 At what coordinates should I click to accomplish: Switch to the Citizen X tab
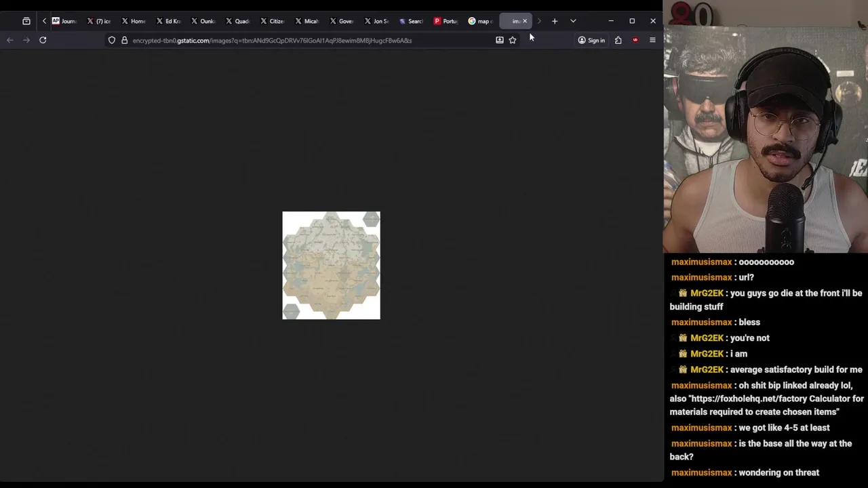(272, 21)
